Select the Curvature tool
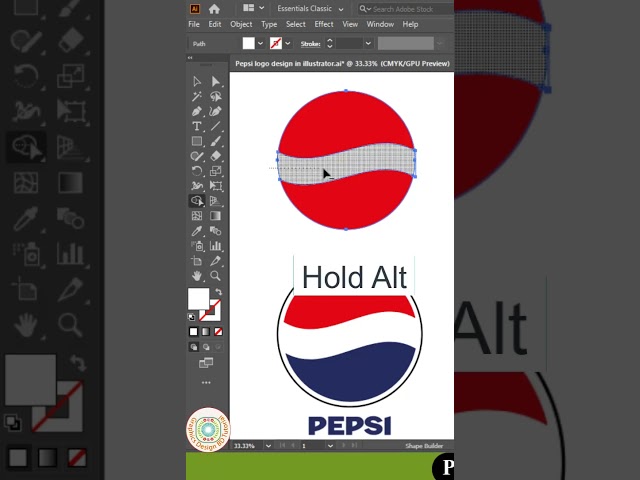 pos(215,111)
